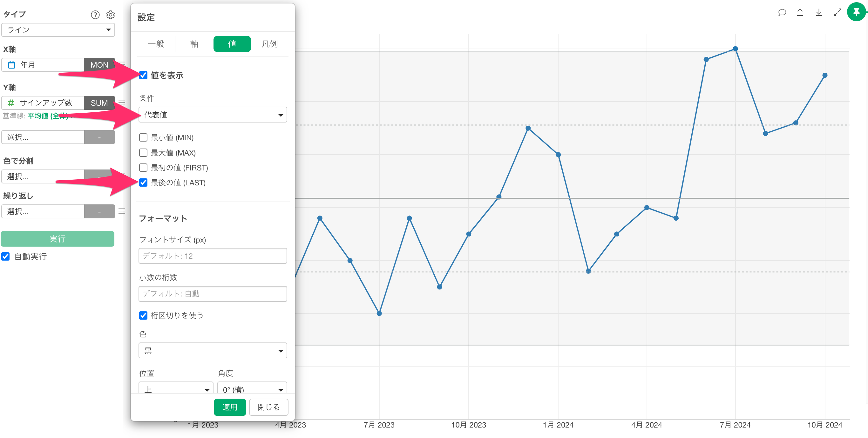Open the chart type ライン dropdown

click(58, 30)
